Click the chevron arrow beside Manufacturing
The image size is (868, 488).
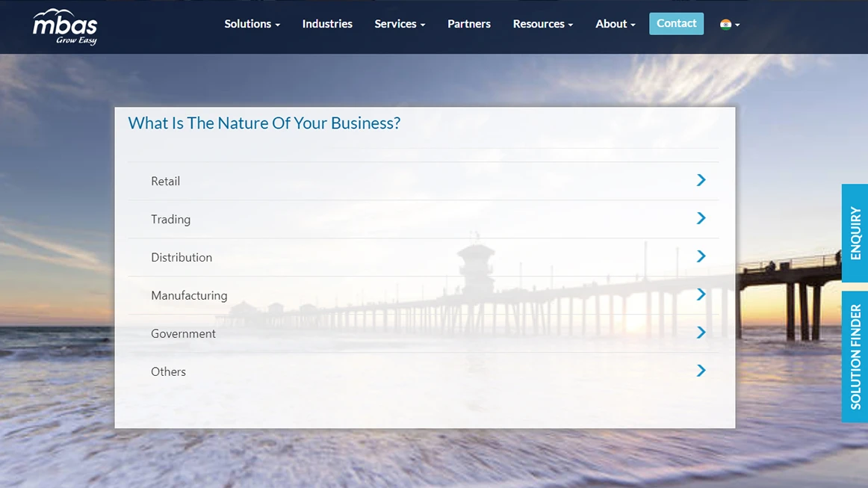701,294
